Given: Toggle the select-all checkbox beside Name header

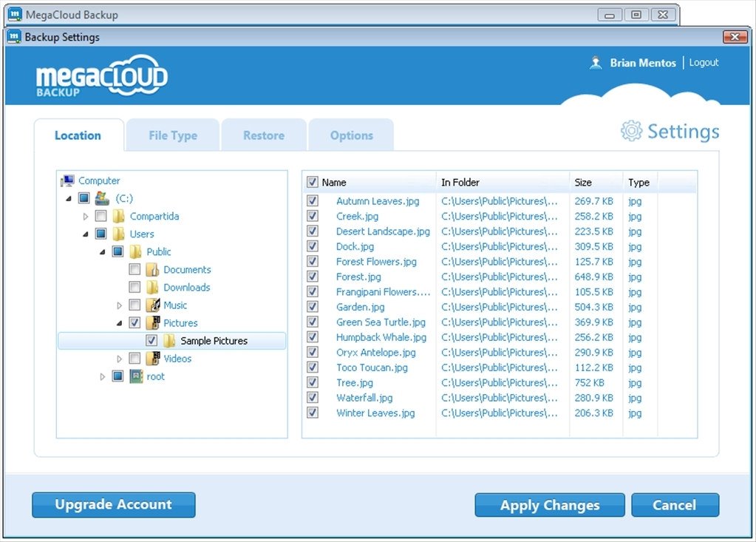Looking at the screenshot, I should pos(313,182).
